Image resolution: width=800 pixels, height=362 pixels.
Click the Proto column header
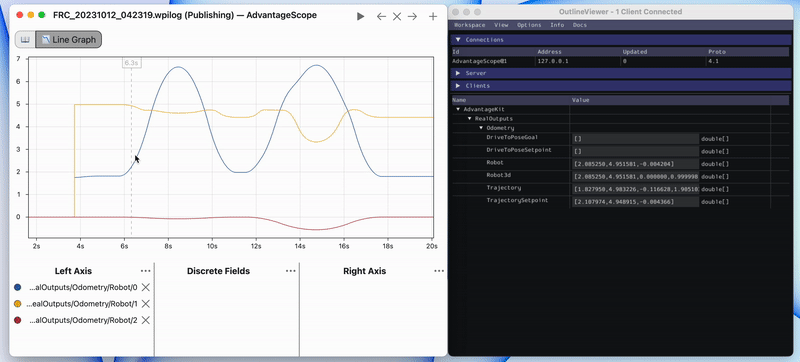pos(716,51)
